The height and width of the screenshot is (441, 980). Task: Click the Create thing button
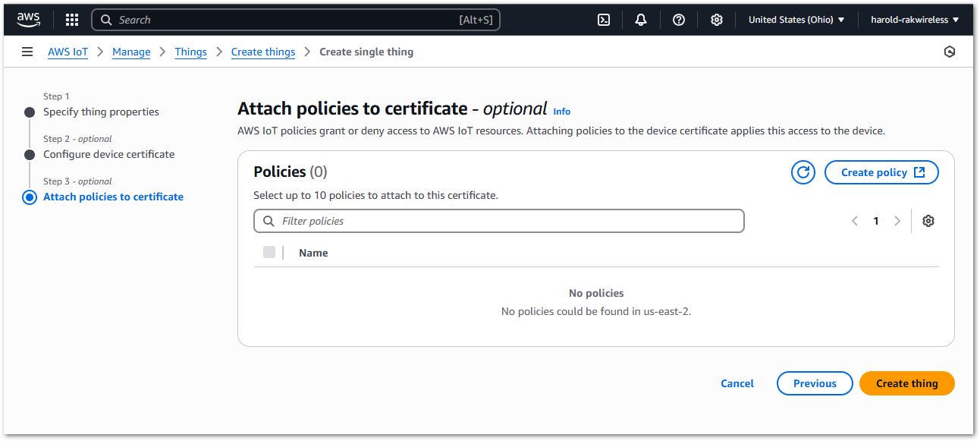[906, 383]
